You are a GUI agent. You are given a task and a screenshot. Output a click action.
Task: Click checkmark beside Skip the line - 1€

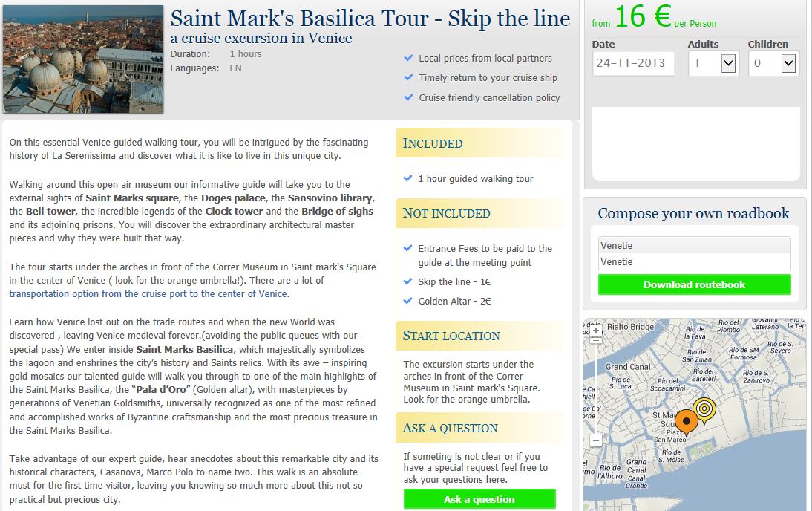click(407, 281)
